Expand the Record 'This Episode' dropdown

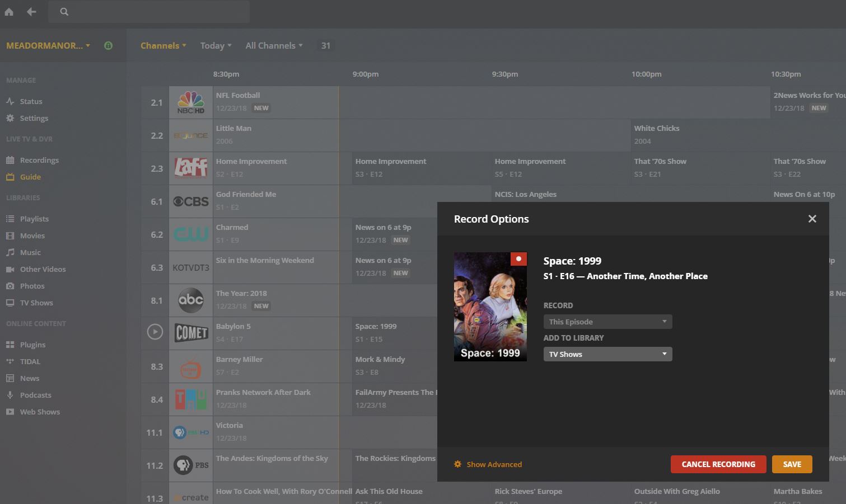click(607, 322)
